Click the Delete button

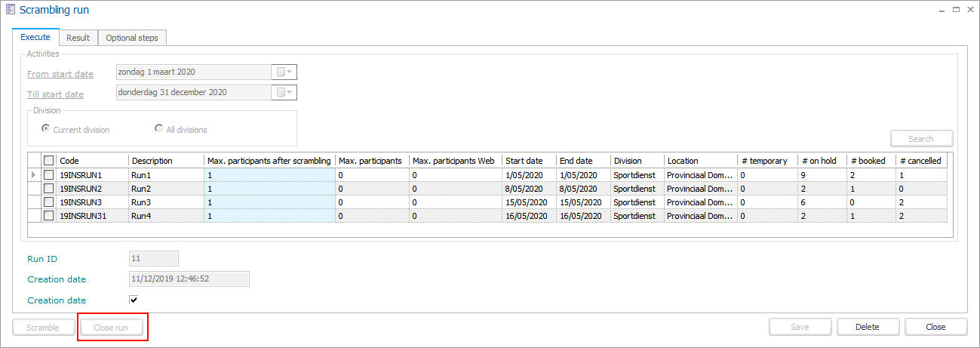[x=867, y=327]
